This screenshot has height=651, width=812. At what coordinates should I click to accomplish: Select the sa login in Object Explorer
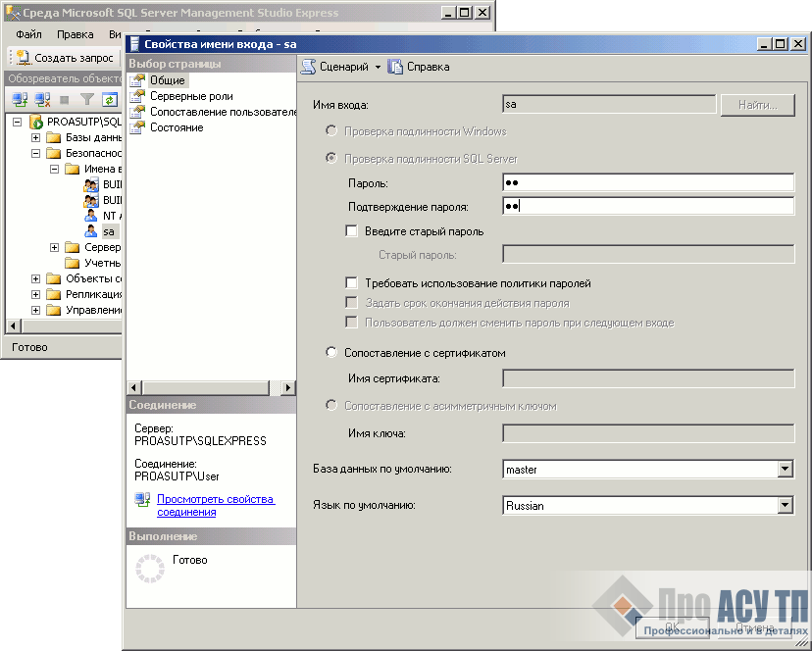[109, 231]
